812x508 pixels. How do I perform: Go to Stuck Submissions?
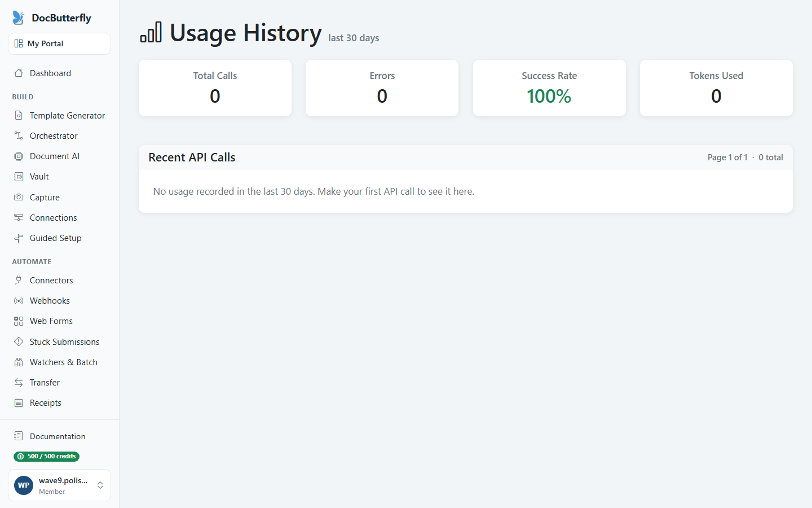tap(59, 342)
